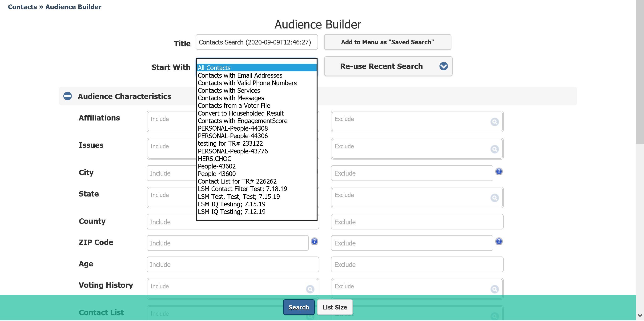The image size is (644, 321).
Task: Click the Re-use Recent Search button
Action: (x=388, y=66)
